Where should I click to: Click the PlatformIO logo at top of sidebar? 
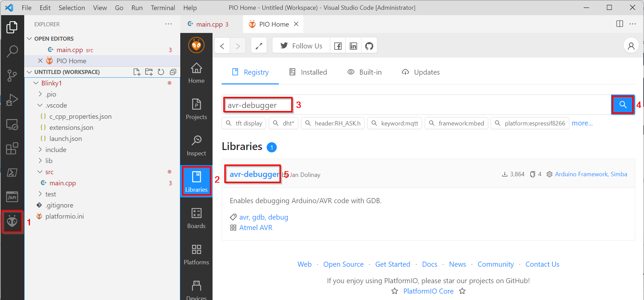pyautogui.click(x=196, y=45)
